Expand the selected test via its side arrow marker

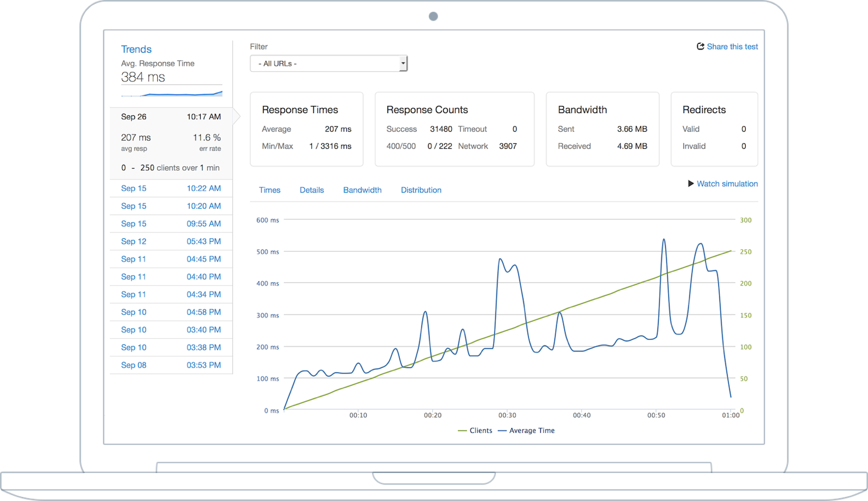tap(236, 116)
